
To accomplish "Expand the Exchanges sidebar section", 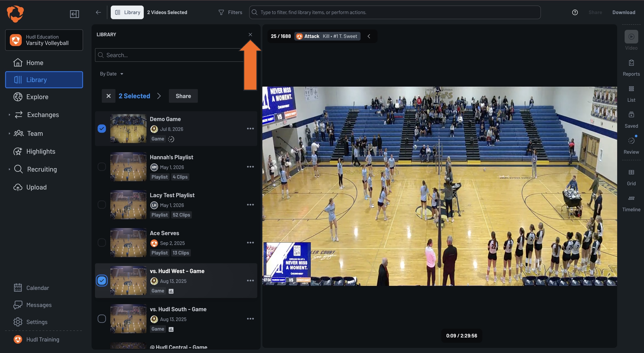I will pyautogui.click(x=9, y=115).
